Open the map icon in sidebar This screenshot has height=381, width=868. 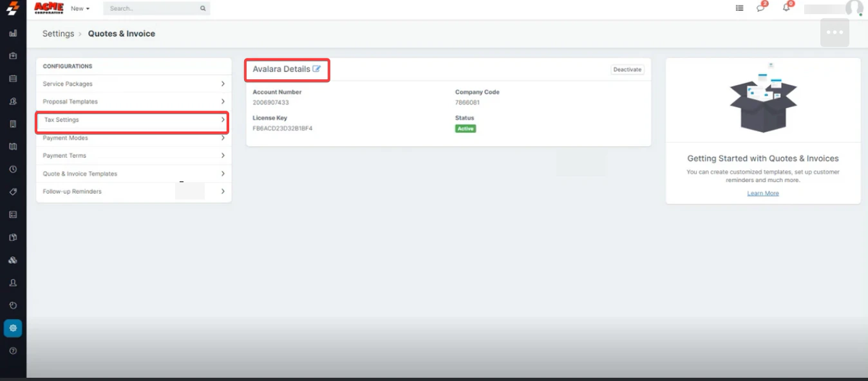point(13,147)
